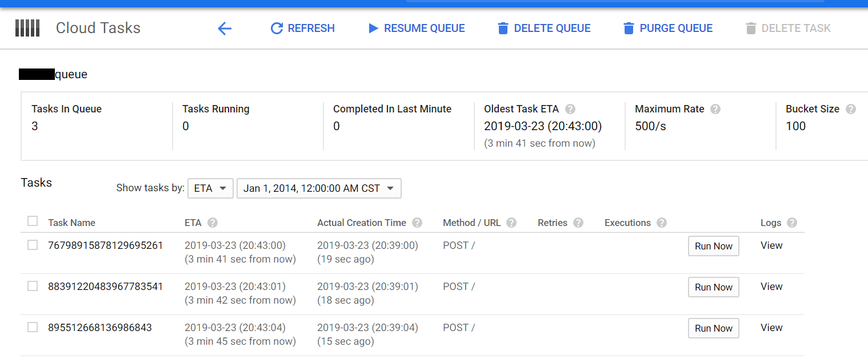This screenshot has width=868, height=363.
Task: Click the Cloud Tasks heading
Action: coord(98,27)
